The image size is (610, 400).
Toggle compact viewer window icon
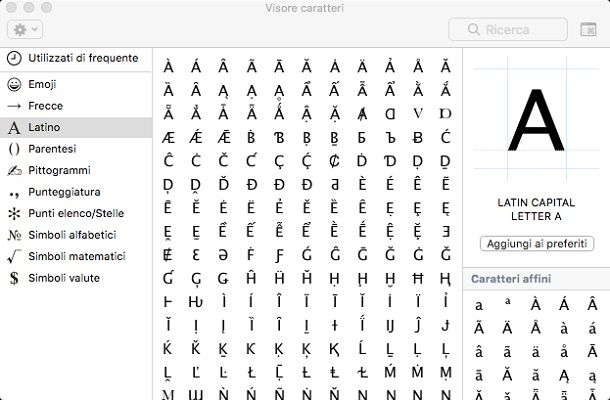(x=588, y=30)
